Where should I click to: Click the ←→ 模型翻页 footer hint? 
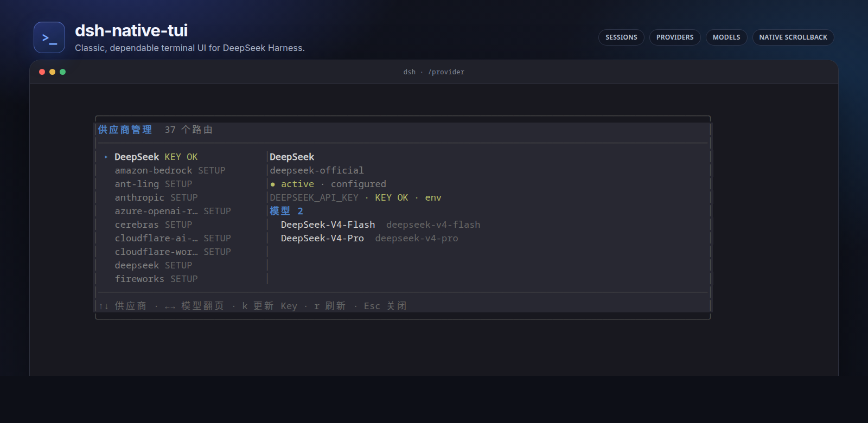pyautogui.click(x=194, y=306)
